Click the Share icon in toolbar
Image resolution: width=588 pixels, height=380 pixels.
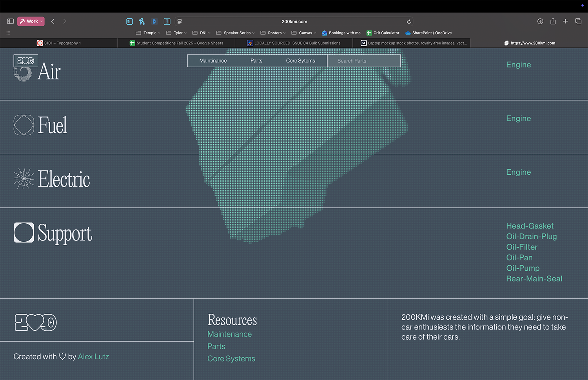tap(553, 21)
